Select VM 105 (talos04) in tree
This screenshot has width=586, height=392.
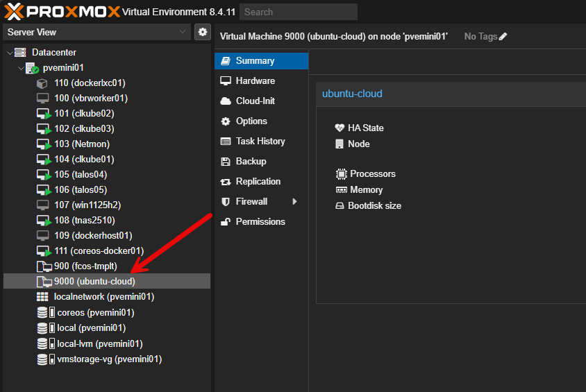[80, 175]
